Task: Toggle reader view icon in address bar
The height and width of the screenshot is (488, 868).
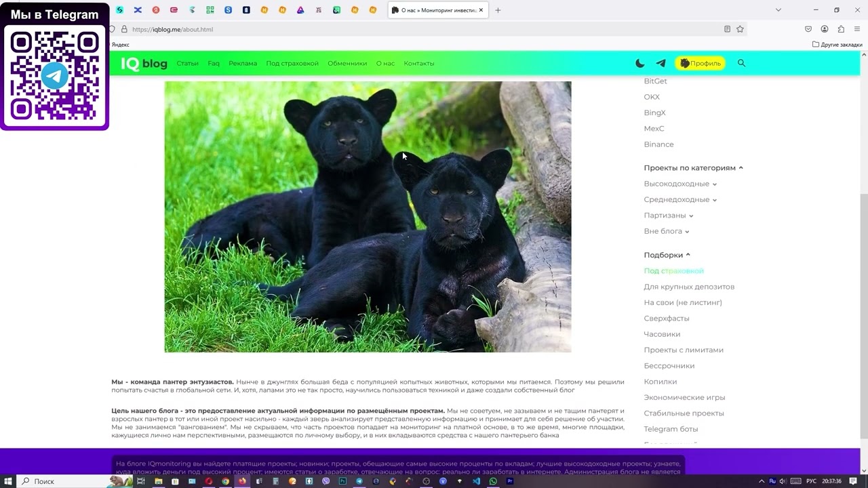Action: tap(727, 29)
